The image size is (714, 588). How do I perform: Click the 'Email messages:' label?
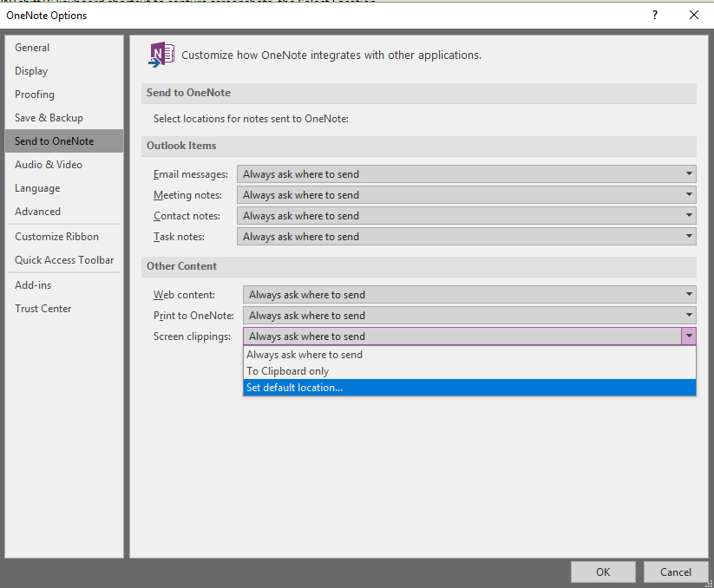coord(191,174)
